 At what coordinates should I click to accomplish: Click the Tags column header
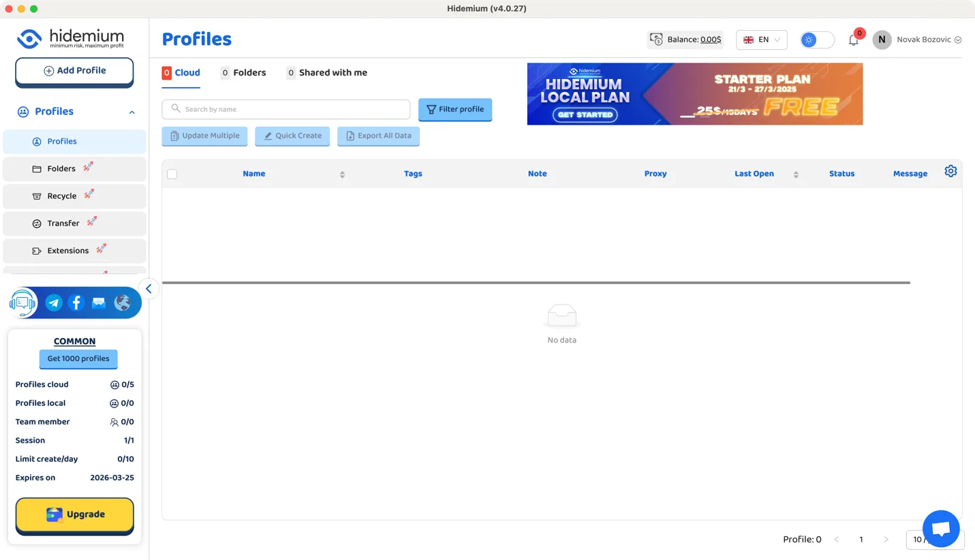[x=413, y=174]
